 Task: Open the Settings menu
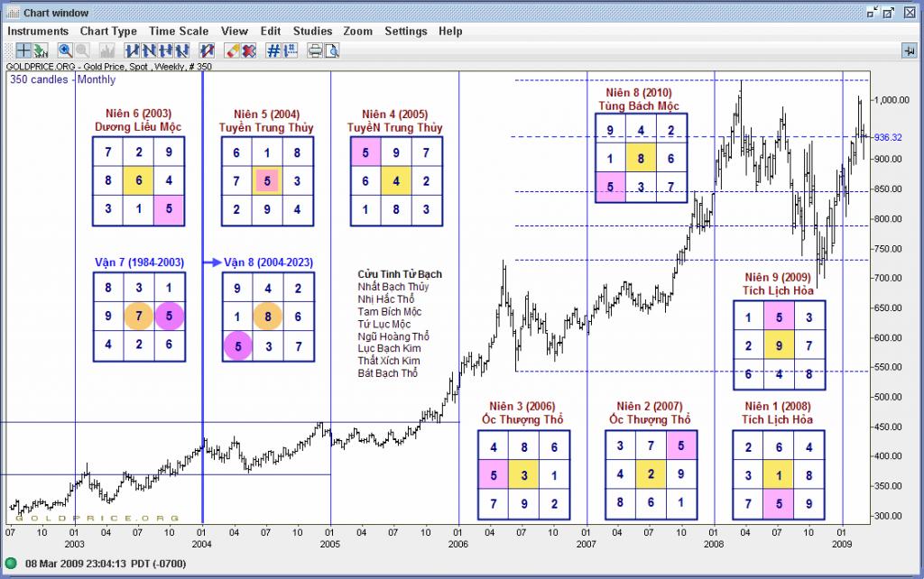pos(405,31)
